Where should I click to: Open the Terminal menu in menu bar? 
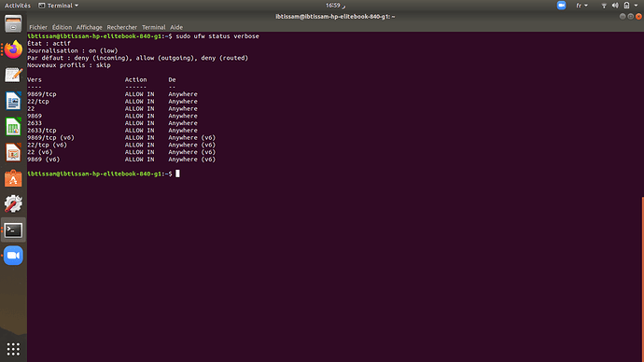click(x=154, y=27)
